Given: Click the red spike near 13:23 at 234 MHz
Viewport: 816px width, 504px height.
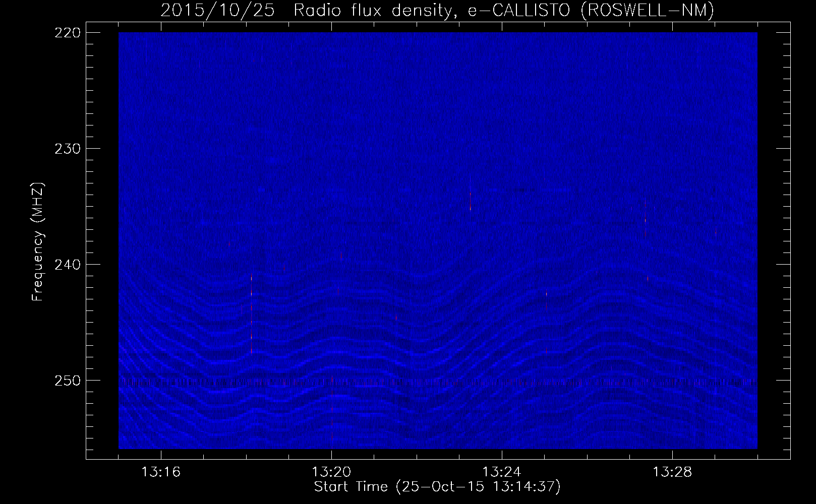Looking at the screenshot, I should (x=470, y=201).
